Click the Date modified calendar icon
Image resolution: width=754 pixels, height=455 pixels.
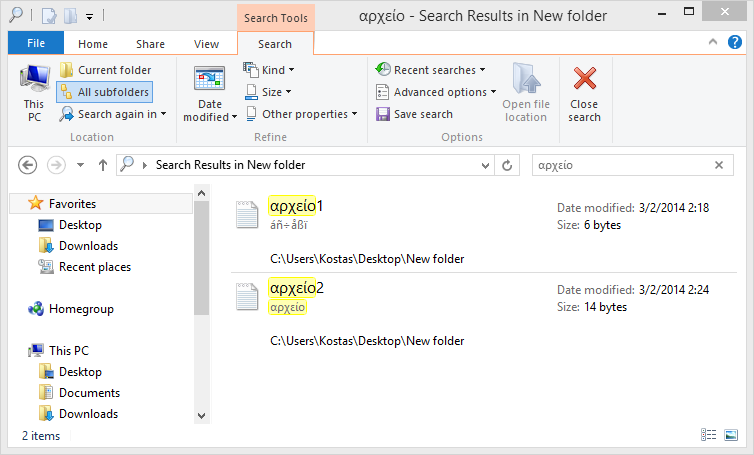click(210, 78)
